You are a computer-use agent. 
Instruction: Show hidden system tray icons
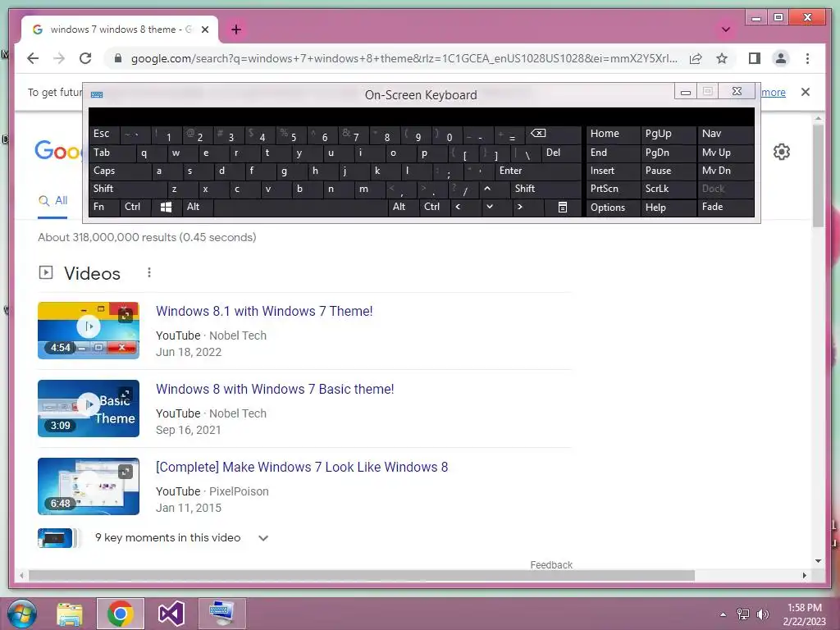coord(724,614)
